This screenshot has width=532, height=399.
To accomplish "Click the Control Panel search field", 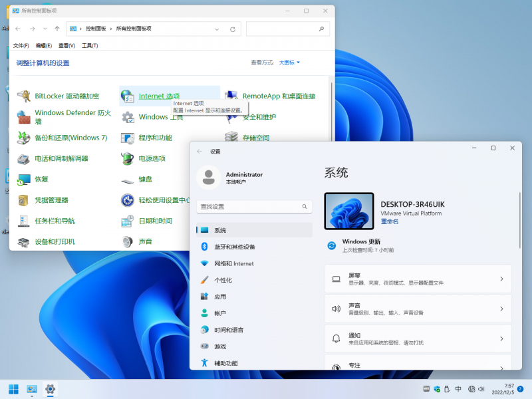I will (288, 29).
